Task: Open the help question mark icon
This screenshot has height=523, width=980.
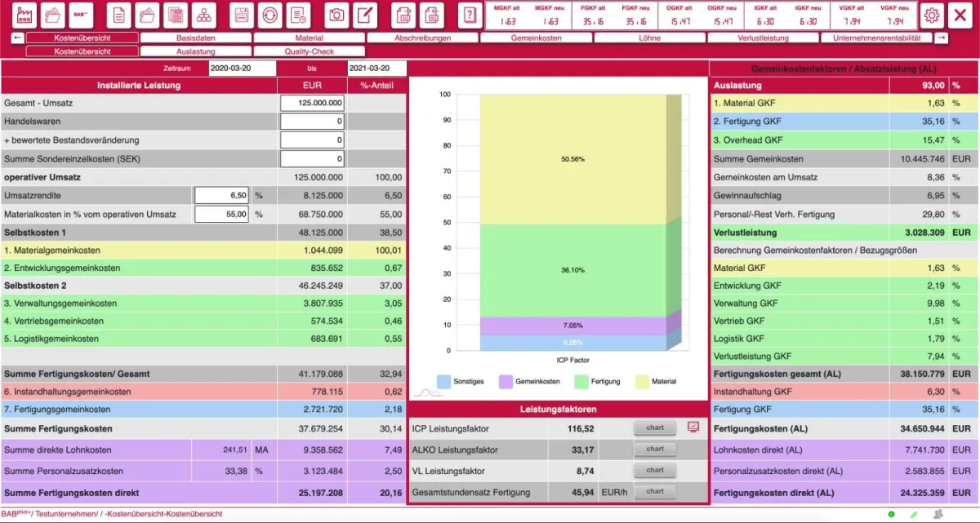Action: 468,15
